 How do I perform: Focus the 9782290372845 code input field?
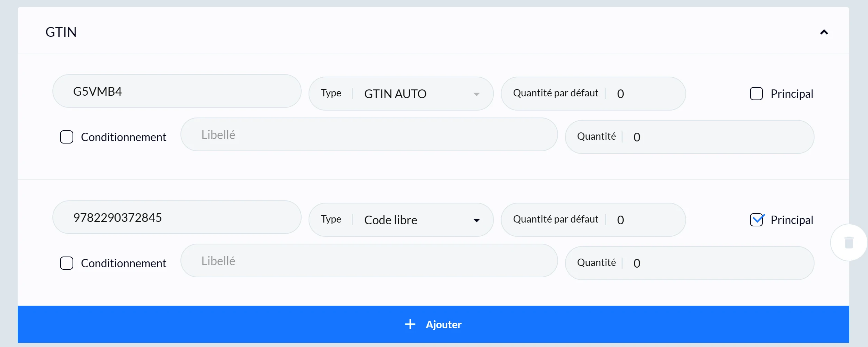click(x=177, y=217)
